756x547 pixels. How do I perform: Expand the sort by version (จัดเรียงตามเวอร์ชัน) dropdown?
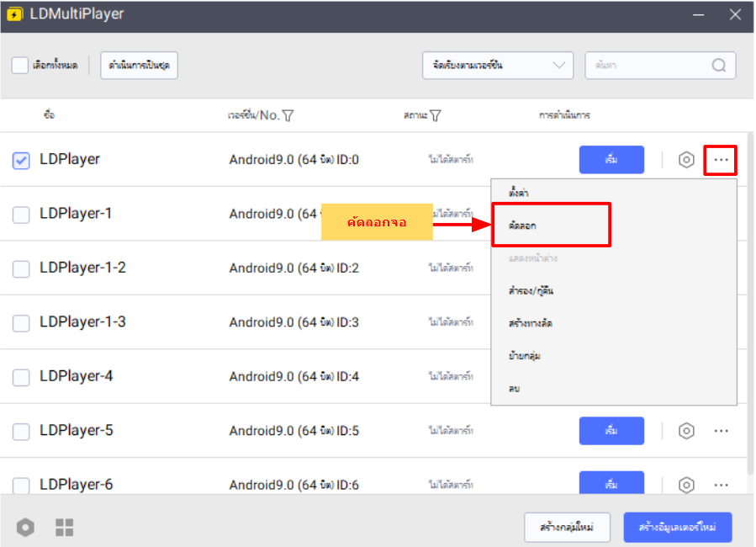tap(498, 65)
